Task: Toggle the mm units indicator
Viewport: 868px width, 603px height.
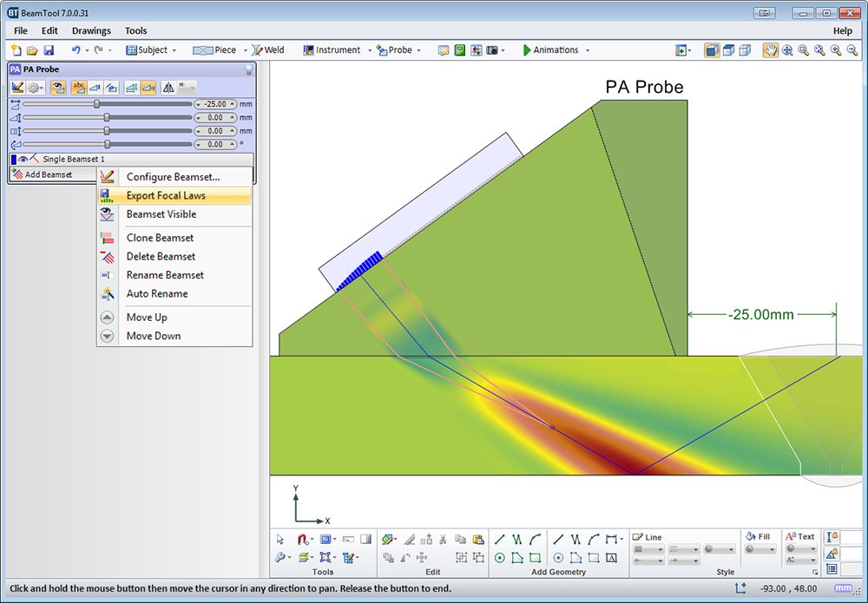Action: click(843, 588)
